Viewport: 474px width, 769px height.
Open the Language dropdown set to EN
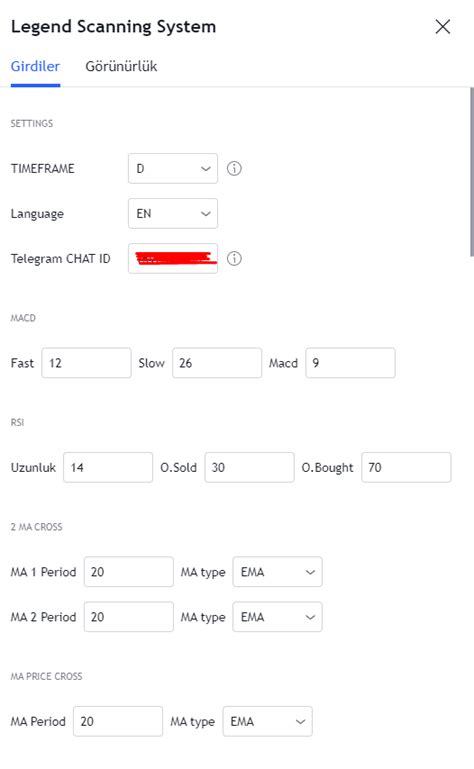(173, 213)
